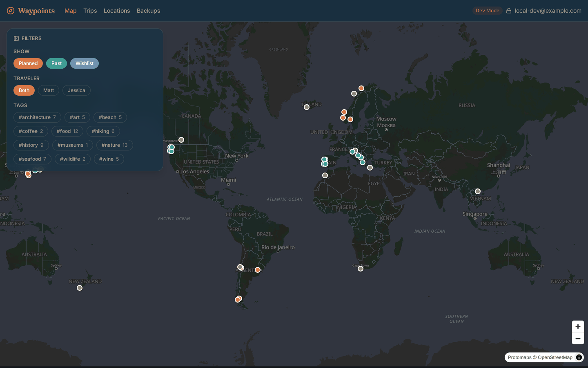The image size is (588, 368).
Task: Toggle the #nature tag filter
Action: point(114,145)
